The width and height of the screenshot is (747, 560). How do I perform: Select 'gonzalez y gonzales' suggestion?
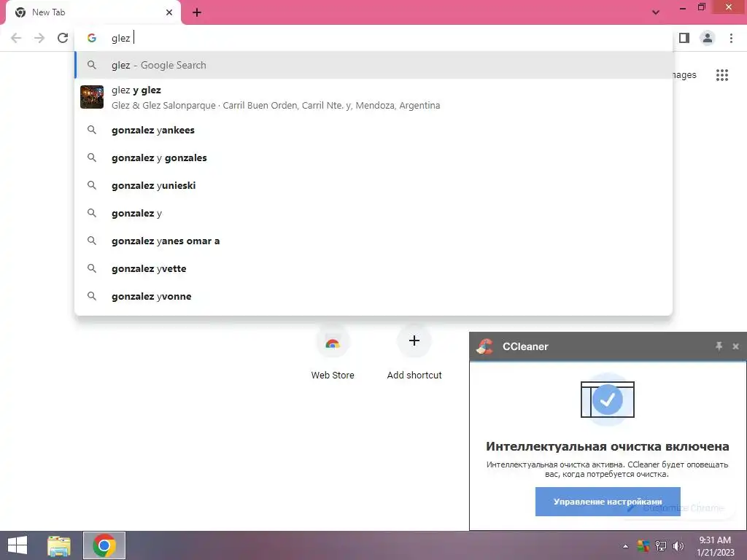coord(373,157)
